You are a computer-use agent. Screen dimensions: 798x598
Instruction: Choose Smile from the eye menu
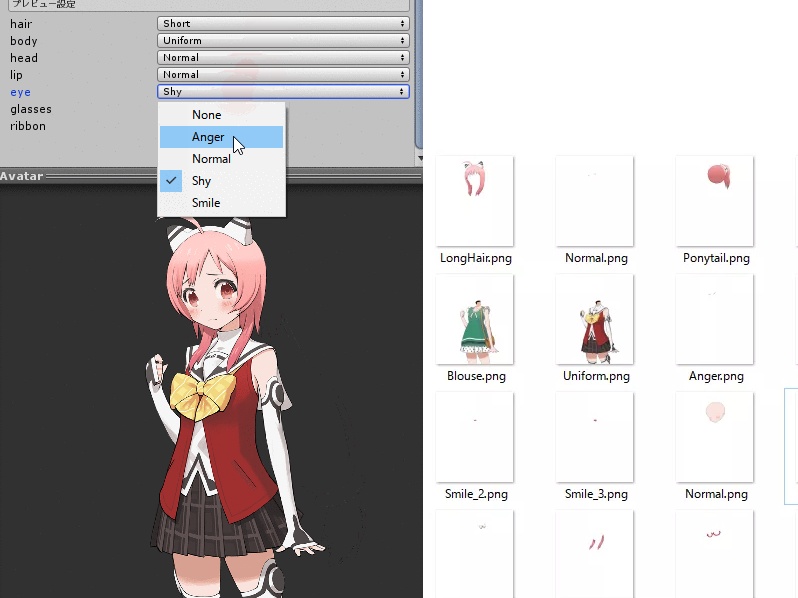coord(221,203)
